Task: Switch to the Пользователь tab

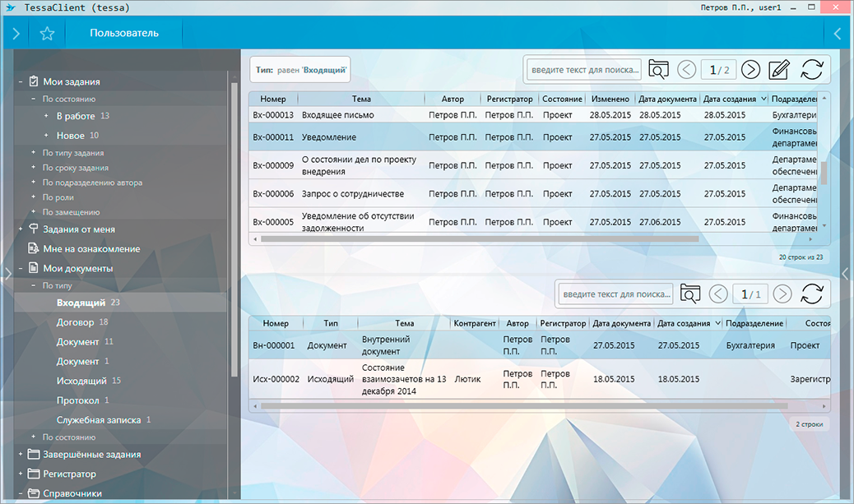Action: click(123, 34)
